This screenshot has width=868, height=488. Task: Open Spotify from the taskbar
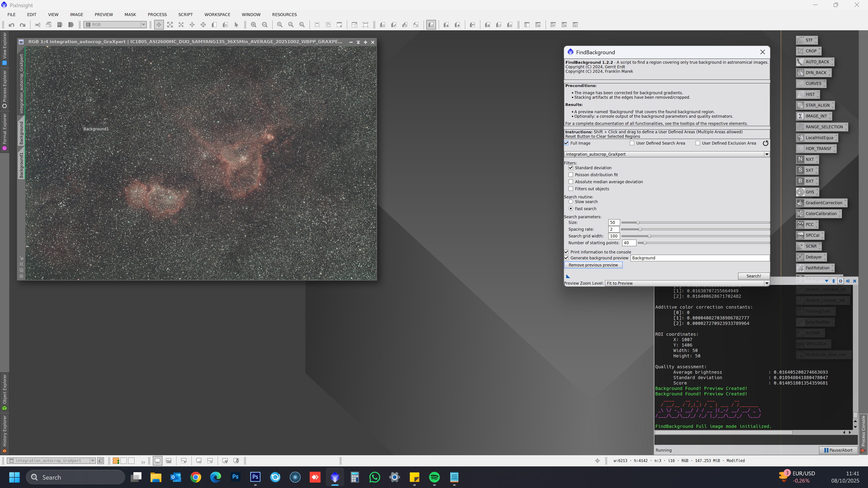[x=434, y=477]
